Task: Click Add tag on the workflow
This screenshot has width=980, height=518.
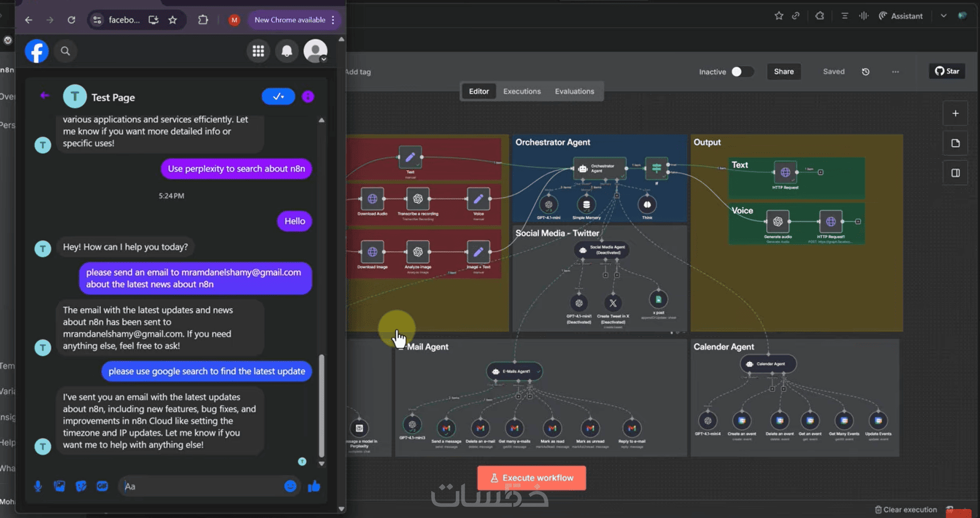Action: (x=358, y=72)
